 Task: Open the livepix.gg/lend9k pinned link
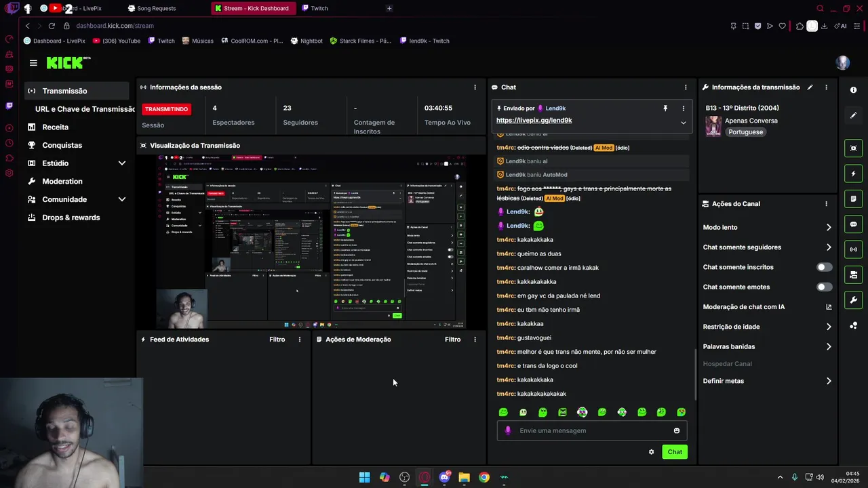pos(534,121)
